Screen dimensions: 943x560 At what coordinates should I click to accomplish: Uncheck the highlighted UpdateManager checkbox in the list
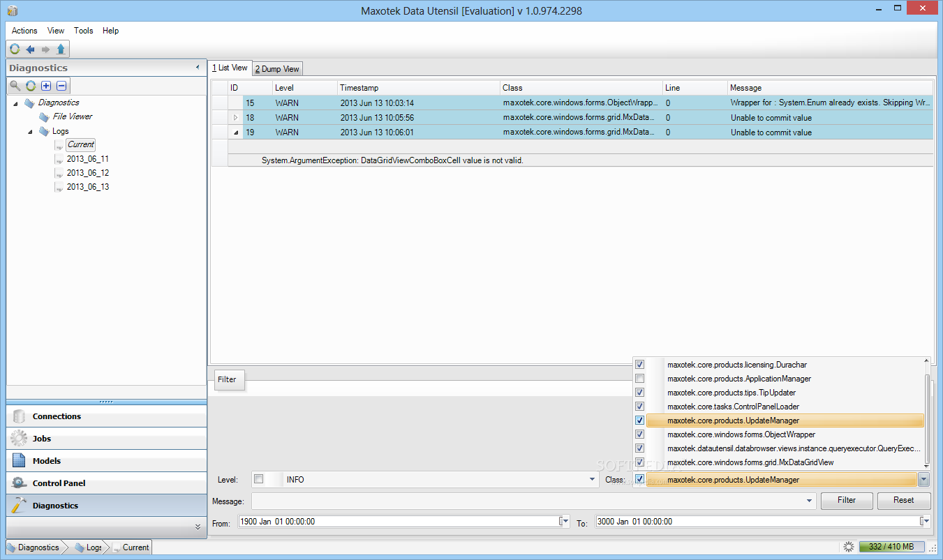[639, 421]
